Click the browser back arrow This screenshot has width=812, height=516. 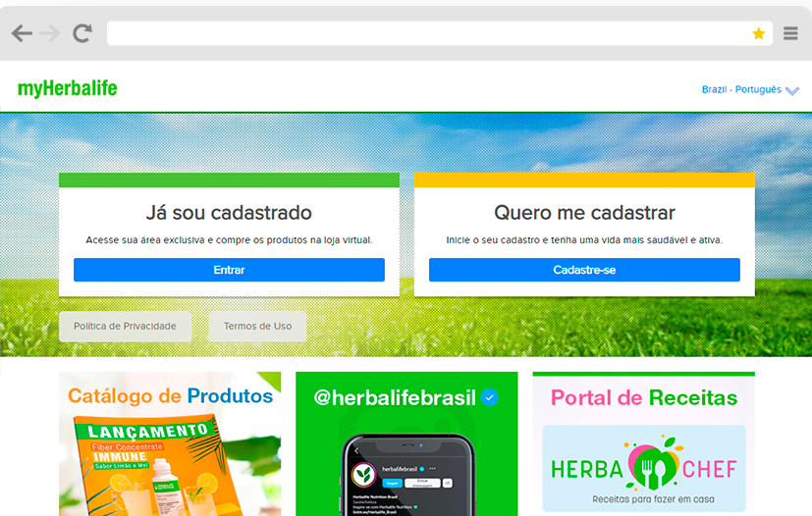tap(22, 33)
